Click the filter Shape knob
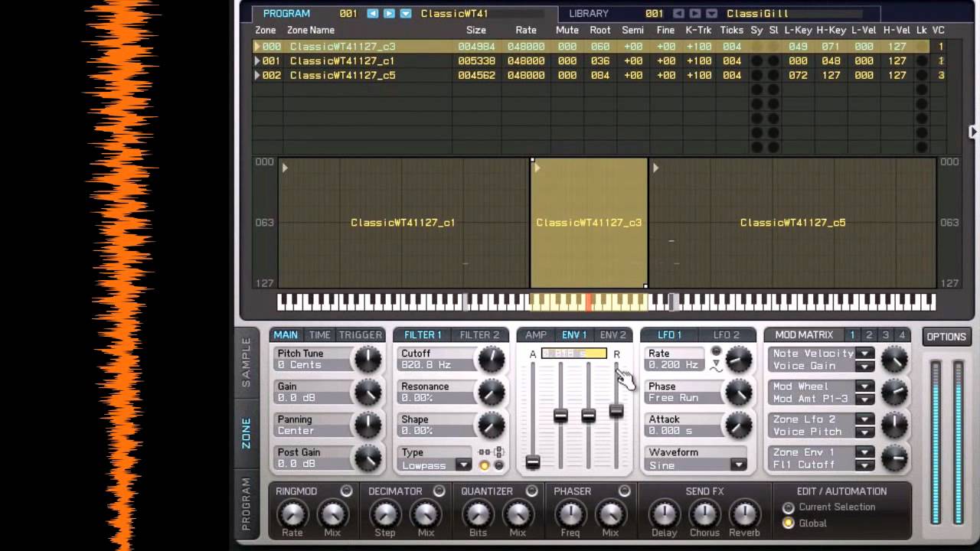Viewport: 980px width, 551px height. pos(491,425)
